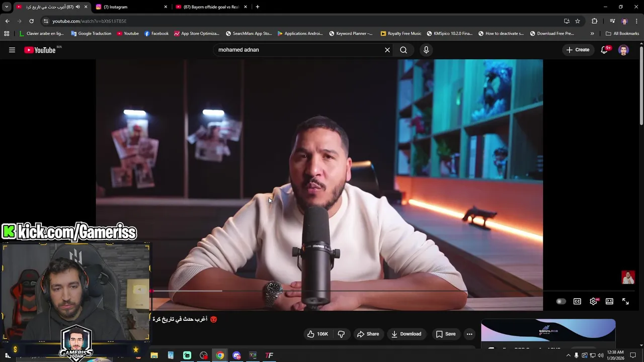Viewport: 644px width, 362px height.
Task: Like the video with 106K likes
Action: click(x=317, y=334)
